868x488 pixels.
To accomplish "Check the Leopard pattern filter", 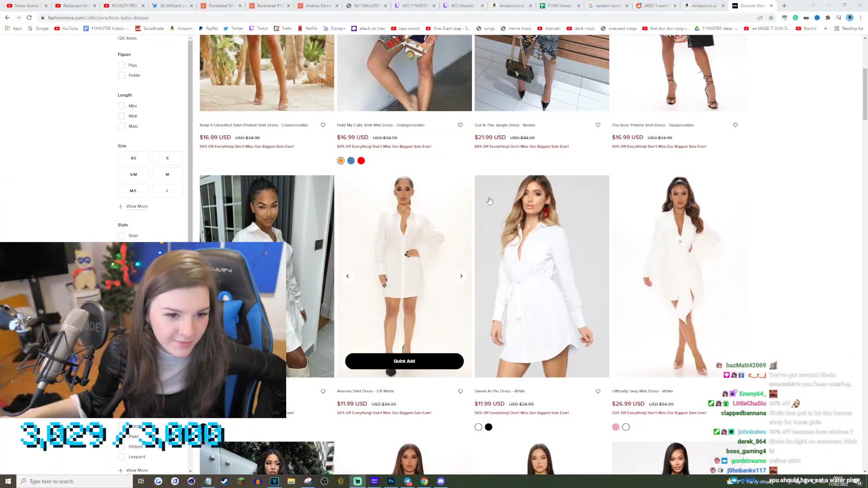I will 121,457.
